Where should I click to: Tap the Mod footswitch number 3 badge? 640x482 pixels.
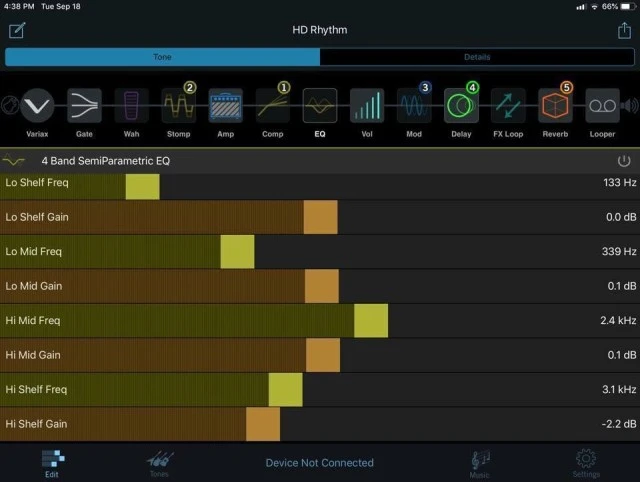(x=425, y=87)
